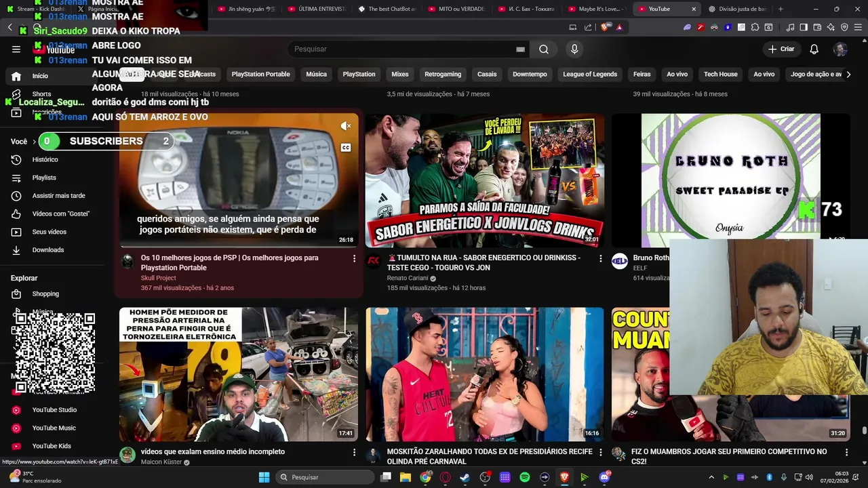Open Maicon Küster channel link
Screen dimensions: 868x488
[161, 462]
